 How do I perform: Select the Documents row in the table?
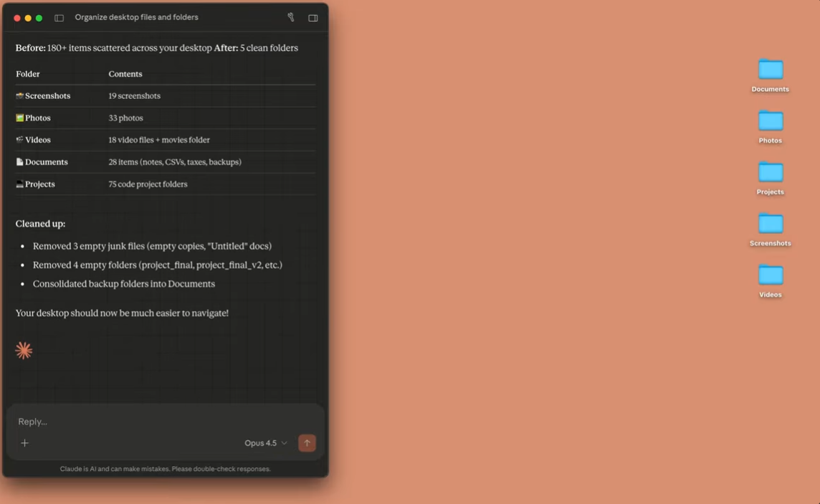pyautogui.click(x=46, y=162)
